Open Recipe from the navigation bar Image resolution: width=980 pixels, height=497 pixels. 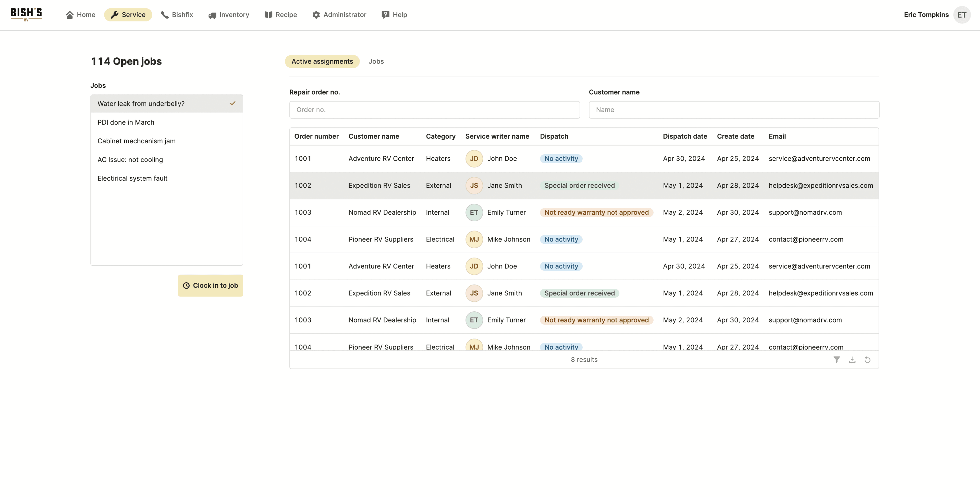click(280, 15)
